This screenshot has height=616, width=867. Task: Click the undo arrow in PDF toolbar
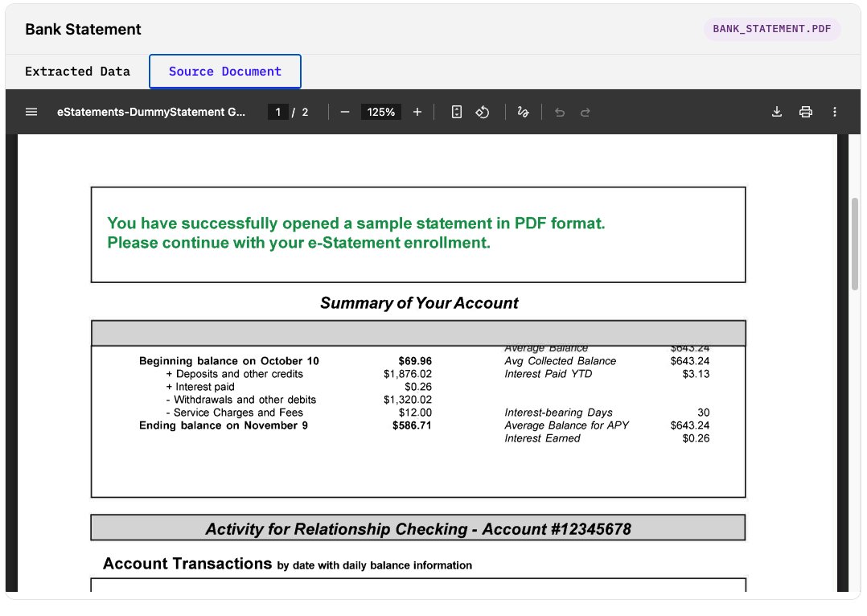[560, 112]
